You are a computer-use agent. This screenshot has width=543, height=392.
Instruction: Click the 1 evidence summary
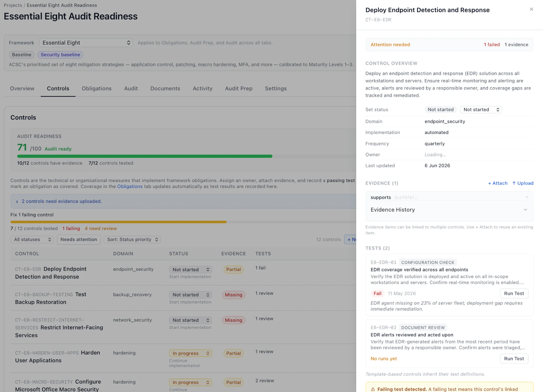[x=516, y=44]
